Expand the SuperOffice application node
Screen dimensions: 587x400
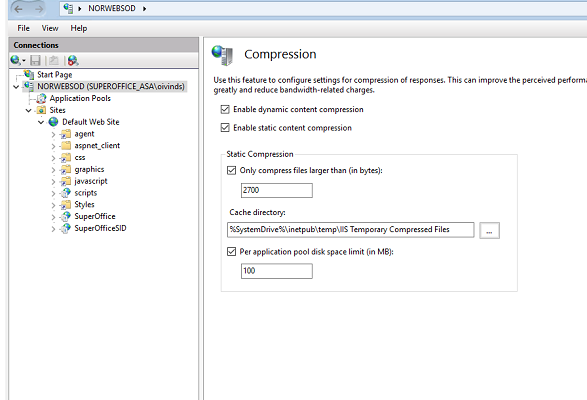pyautogui.click(x=53, y=217)
